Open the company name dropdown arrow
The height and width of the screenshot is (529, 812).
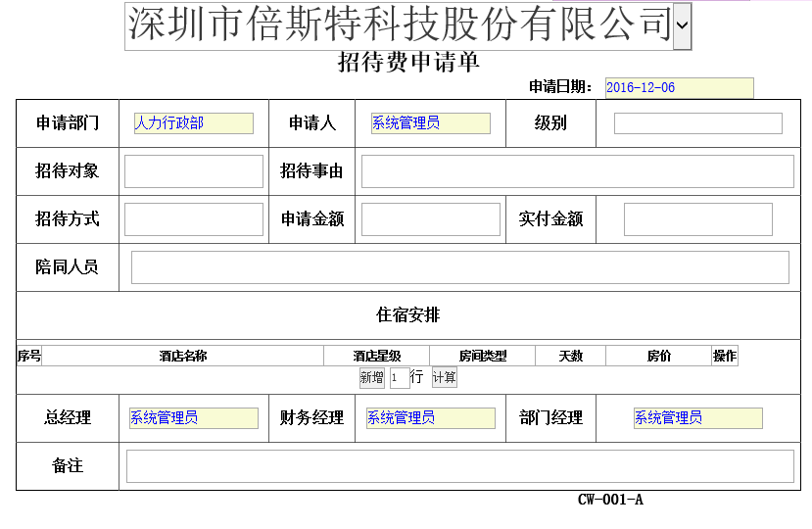[x=682, y=25]
